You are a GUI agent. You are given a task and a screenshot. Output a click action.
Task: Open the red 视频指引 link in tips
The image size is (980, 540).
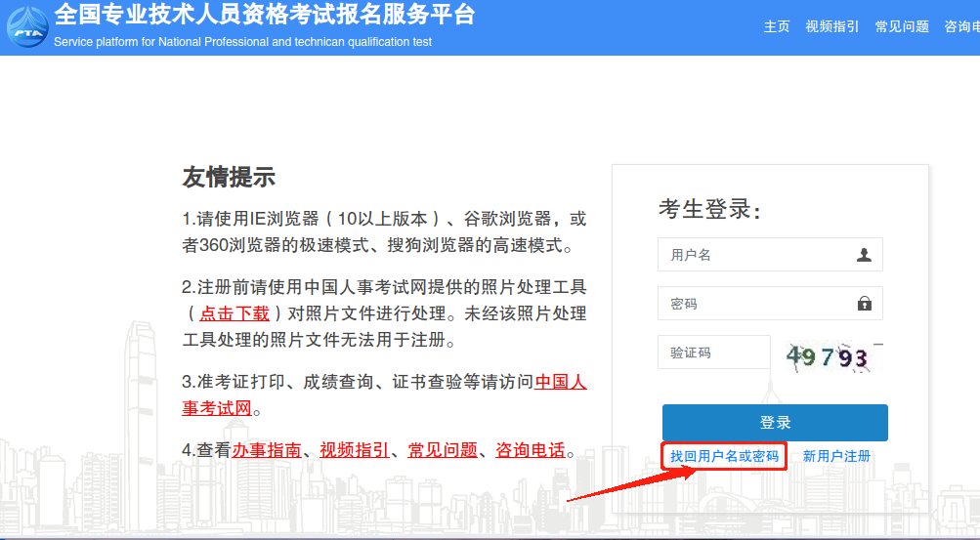[x=355, y=450]
